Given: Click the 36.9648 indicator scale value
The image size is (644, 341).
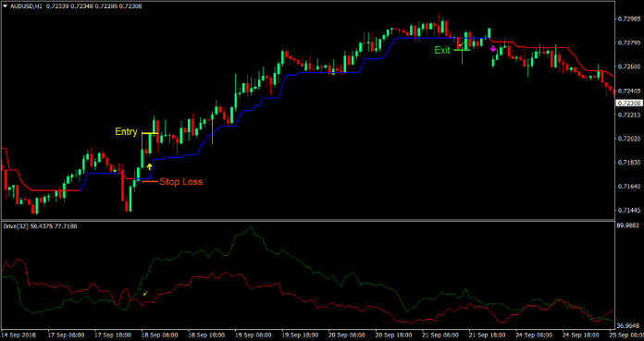Looking at the screenshot, I should (x=628, y=326).
